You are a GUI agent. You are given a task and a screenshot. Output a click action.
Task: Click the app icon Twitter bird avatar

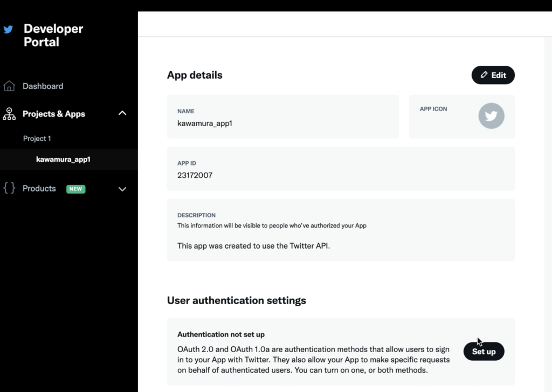491,115
